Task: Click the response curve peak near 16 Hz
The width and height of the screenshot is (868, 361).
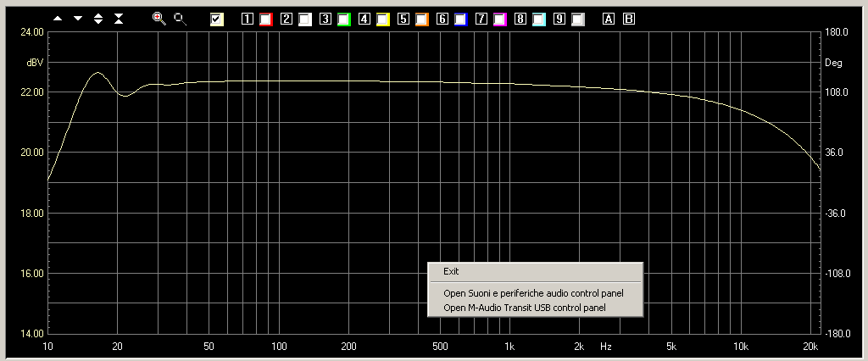Action: [x=97, y=73]
